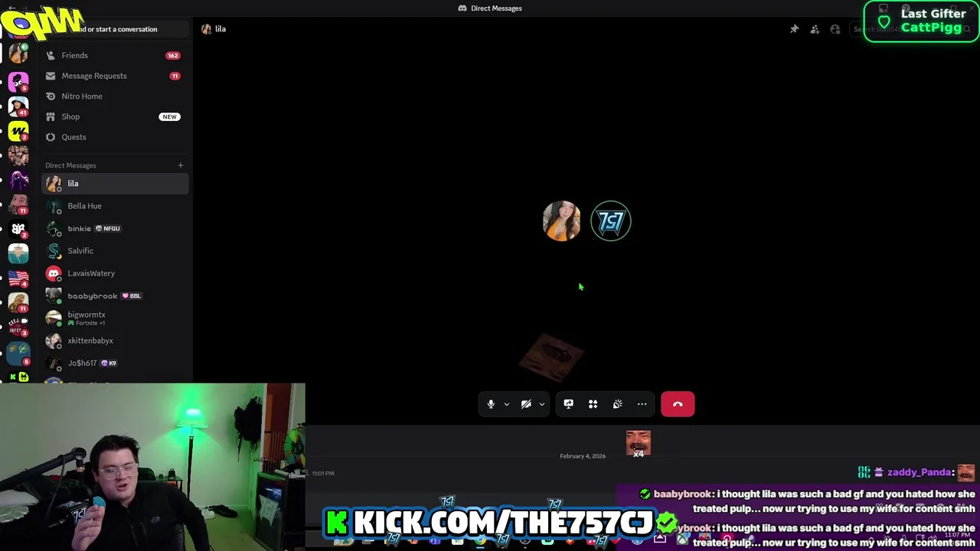Select the pink face server icon
This screenshot has height=551, width=980.
[x=18, y=80]
